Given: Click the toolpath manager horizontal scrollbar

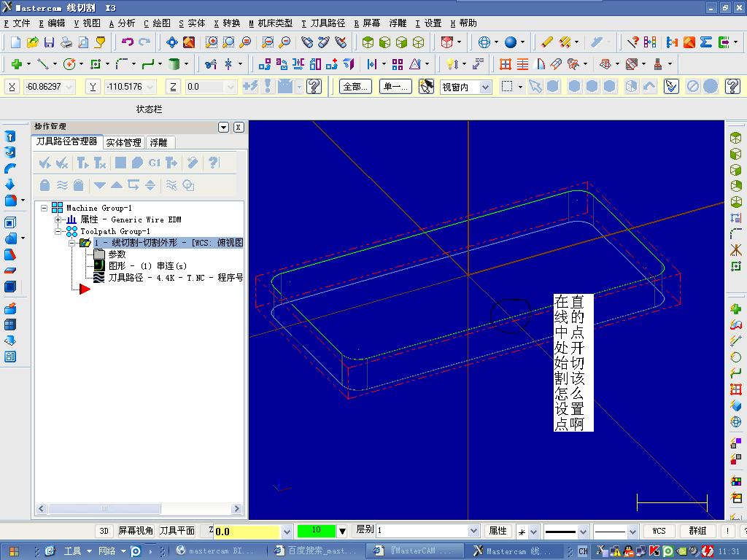Looking at the screenshot, I should pos(139,508).
